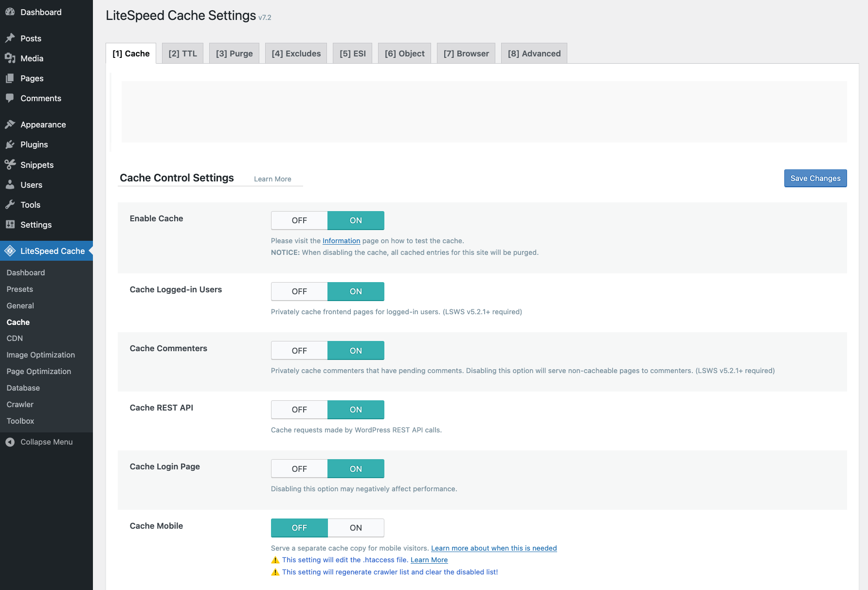Click the Save Changes button
868x590 pixels.
click(x=815, y=178)
